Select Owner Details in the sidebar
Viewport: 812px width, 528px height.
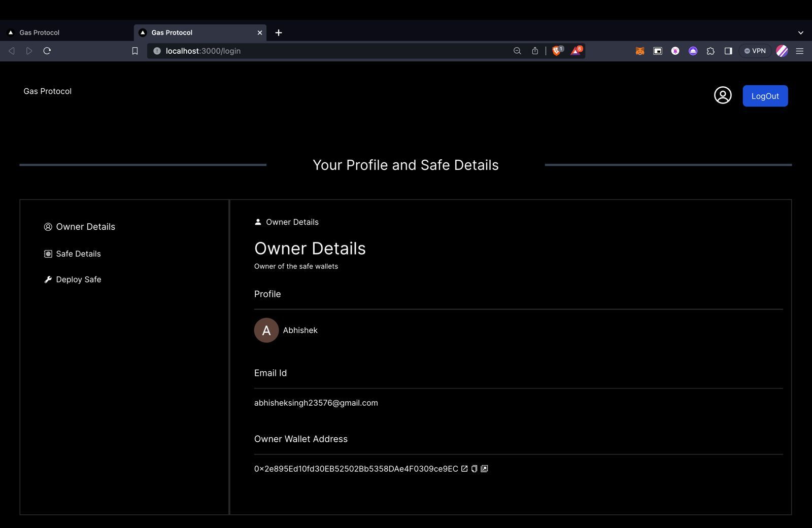80,227
